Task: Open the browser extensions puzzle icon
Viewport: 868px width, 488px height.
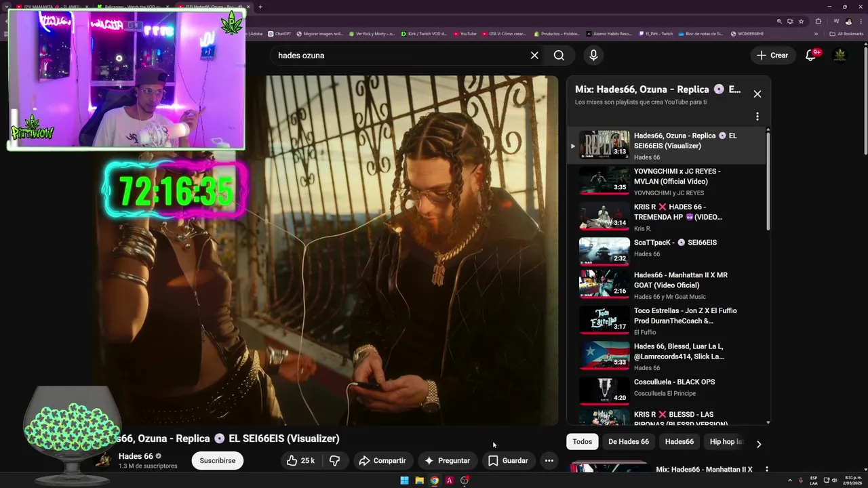Action: [818, 22]
